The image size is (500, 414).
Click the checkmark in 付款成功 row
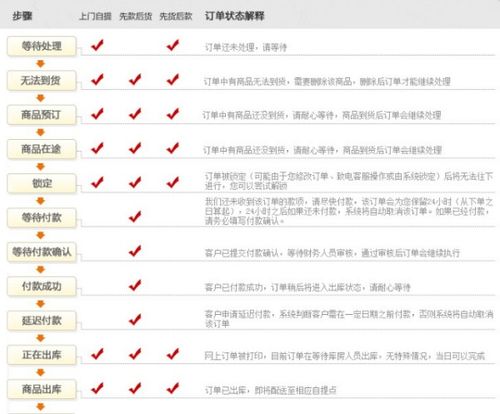pyautogui.click(x=135, y=285)
